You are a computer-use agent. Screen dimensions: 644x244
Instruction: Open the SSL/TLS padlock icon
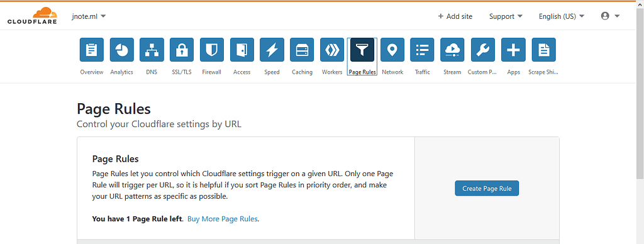click(x=182, y=50)
